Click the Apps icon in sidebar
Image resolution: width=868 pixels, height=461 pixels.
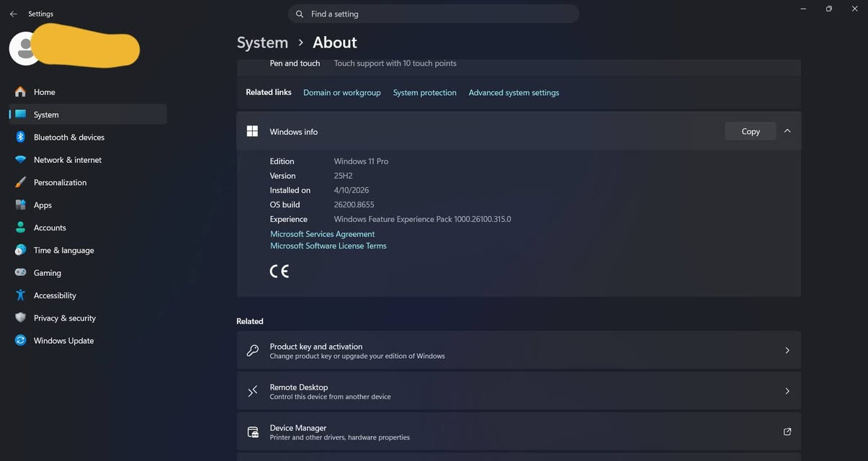point(20,205)
